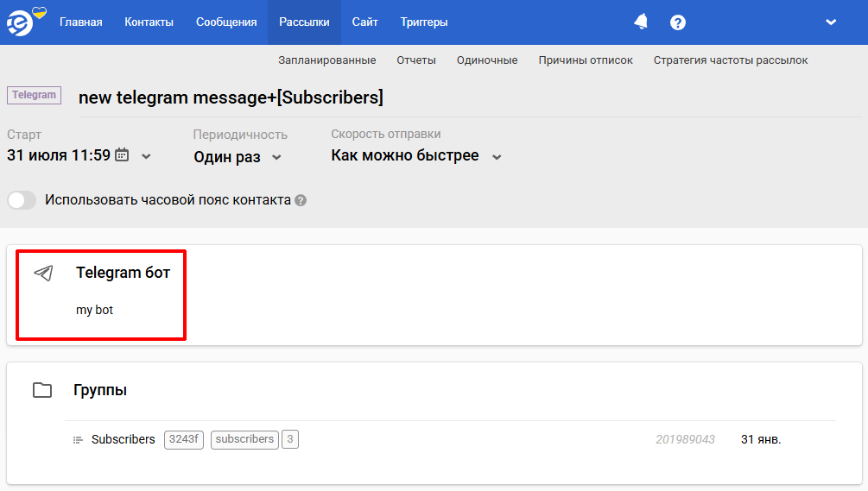The height and width of the screenshot is (491, 868).
Task: Expand the account menu chevron in header
Action: pyautogui.click(x=830, y=22)
